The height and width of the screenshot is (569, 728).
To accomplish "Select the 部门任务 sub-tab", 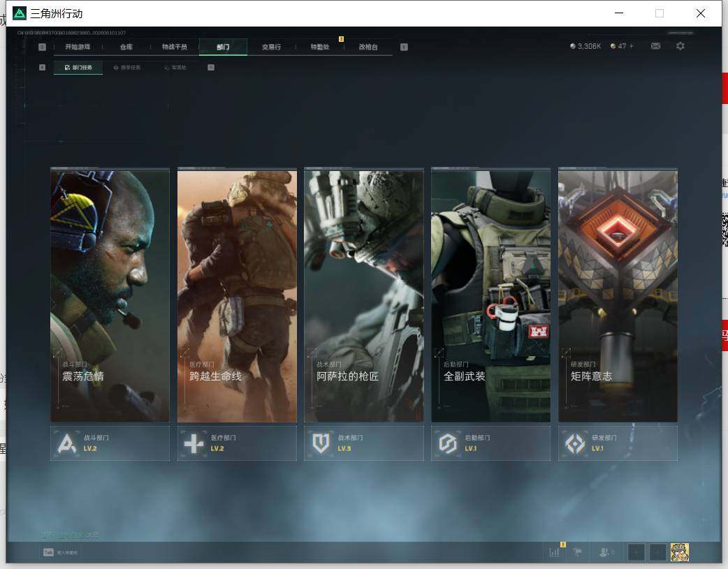I will coord(78,67).
